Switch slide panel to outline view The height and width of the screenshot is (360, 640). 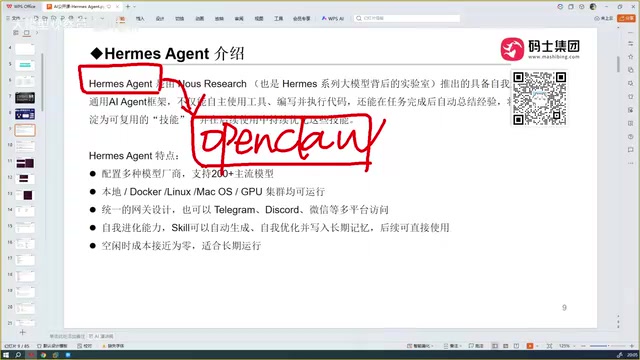tap(16, 33)
